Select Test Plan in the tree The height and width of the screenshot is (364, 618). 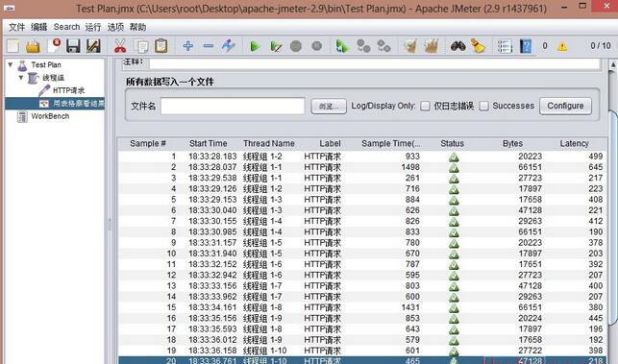(x=46, y=64)
